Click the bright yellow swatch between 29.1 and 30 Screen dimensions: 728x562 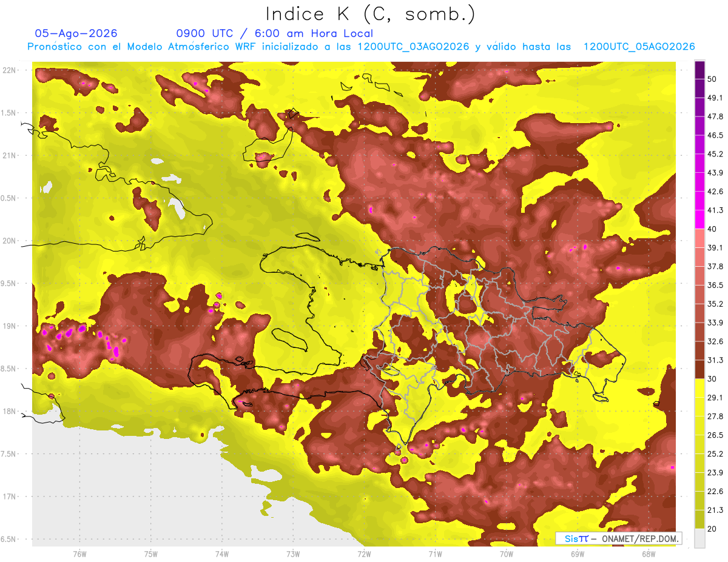[699, 388]
